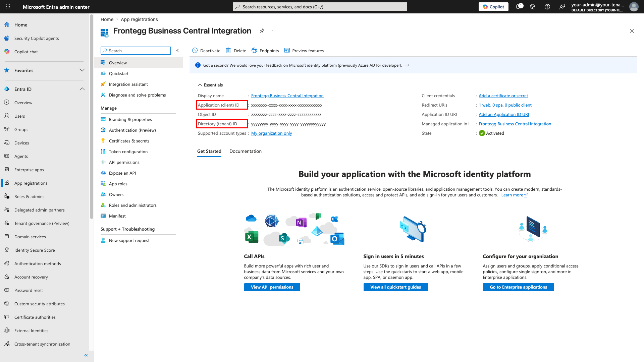Click the resource menu Search field

[136, 51]
